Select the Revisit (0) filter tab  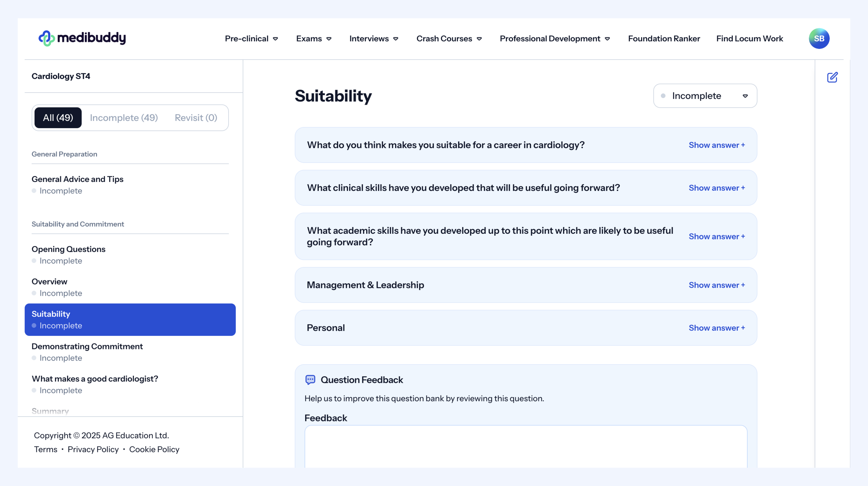click(x=196, y=118)
